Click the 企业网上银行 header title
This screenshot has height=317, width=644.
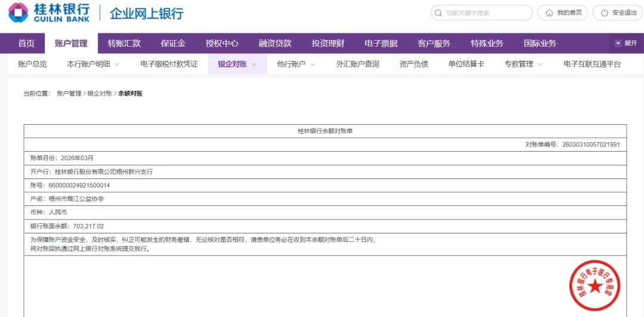[x=147, y=14]
